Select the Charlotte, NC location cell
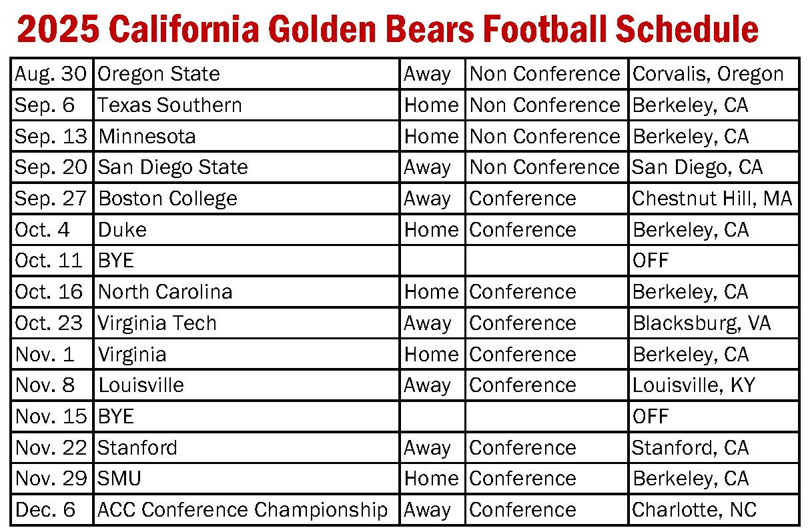The width and height of the screenshot is (810, 532). coord(713,510)
